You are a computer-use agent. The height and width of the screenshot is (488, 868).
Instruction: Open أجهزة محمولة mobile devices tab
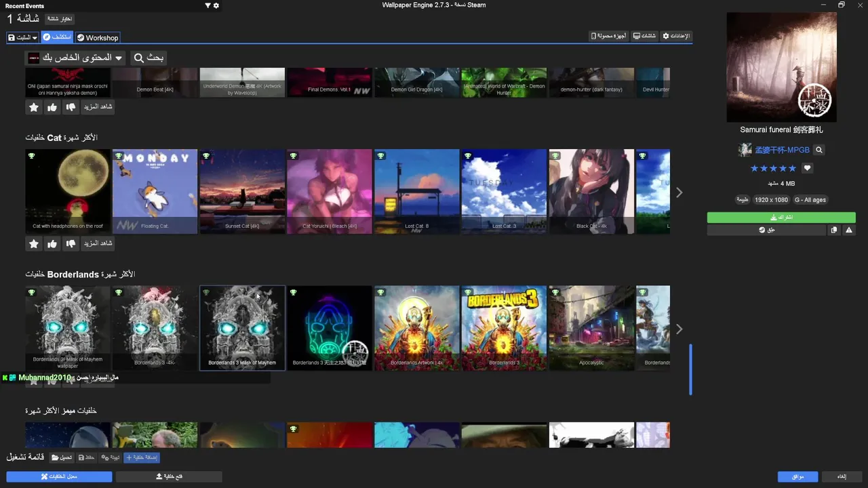pos(608,36)
